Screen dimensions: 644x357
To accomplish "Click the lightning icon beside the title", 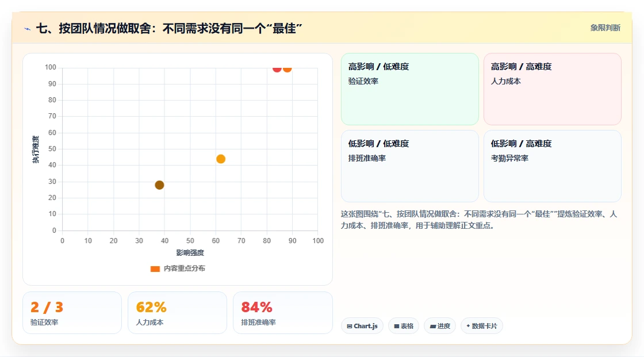I will point(28,29).
